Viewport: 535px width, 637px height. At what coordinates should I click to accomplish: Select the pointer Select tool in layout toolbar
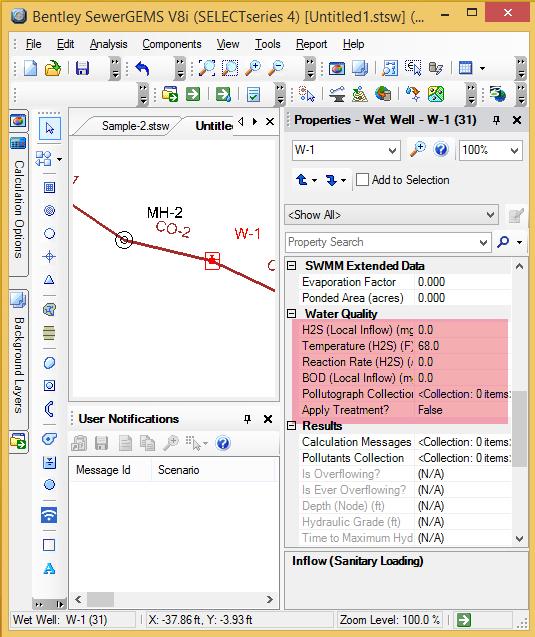pos(50,128)
